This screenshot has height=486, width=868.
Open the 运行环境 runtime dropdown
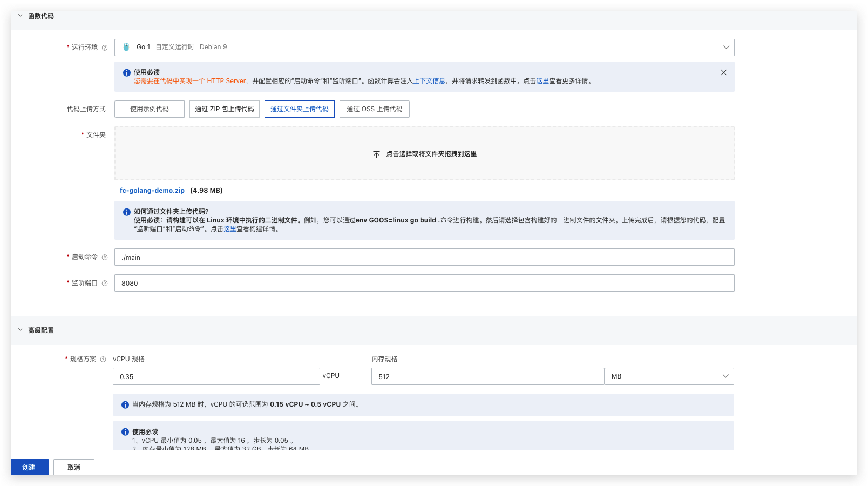pyautogui.click(x=424, y=48)
